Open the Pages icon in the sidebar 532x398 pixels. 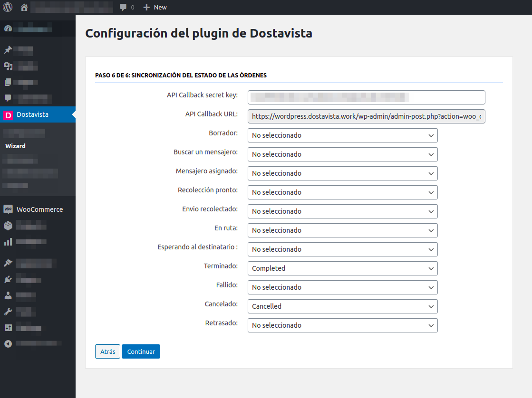(8, 82)
